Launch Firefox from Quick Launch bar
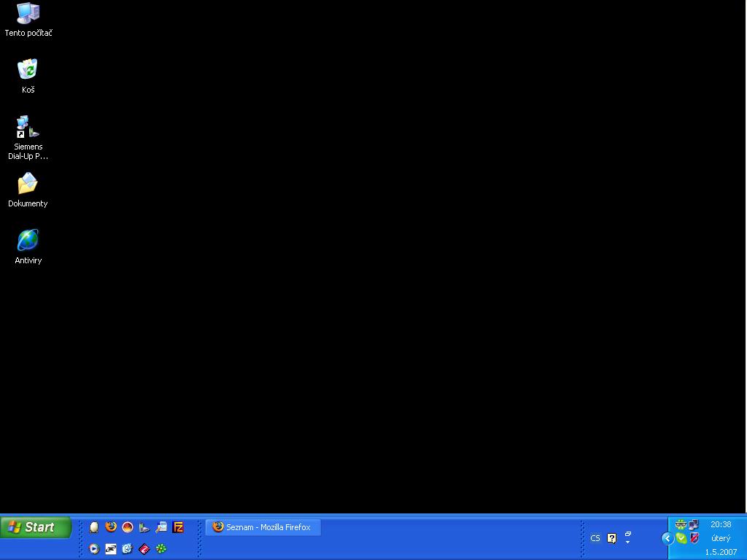This screenshot has width=747, height=560. click(x=111, y=526)
